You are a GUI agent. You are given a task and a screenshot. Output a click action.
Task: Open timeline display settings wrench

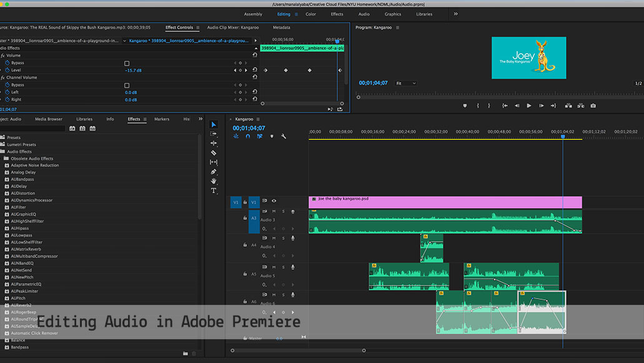(283, 136)
